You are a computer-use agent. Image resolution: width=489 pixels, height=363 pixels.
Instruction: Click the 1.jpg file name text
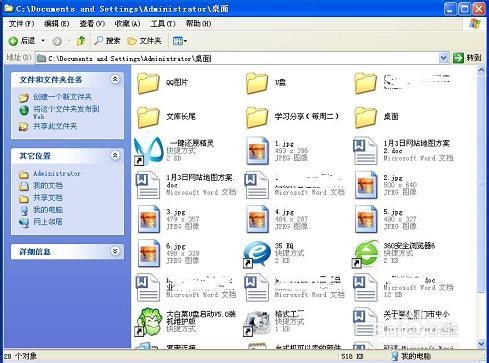click(x=284, y=143)
